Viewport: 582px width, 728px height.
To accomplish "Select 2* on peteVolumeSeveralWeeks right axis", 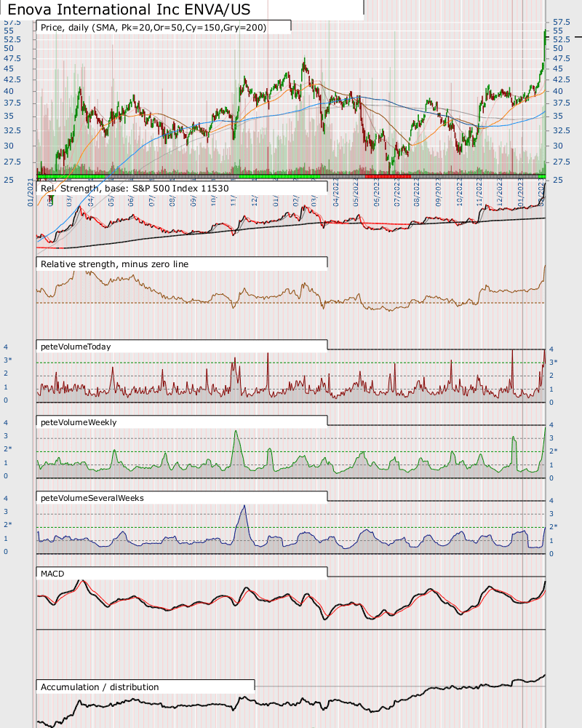I will tap(553, 526).
